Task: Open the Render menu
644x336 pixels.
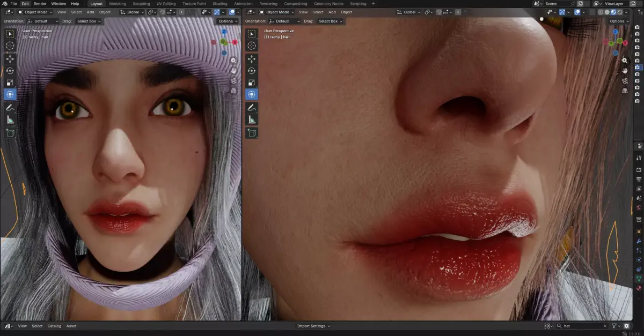Action: point(40,3)
